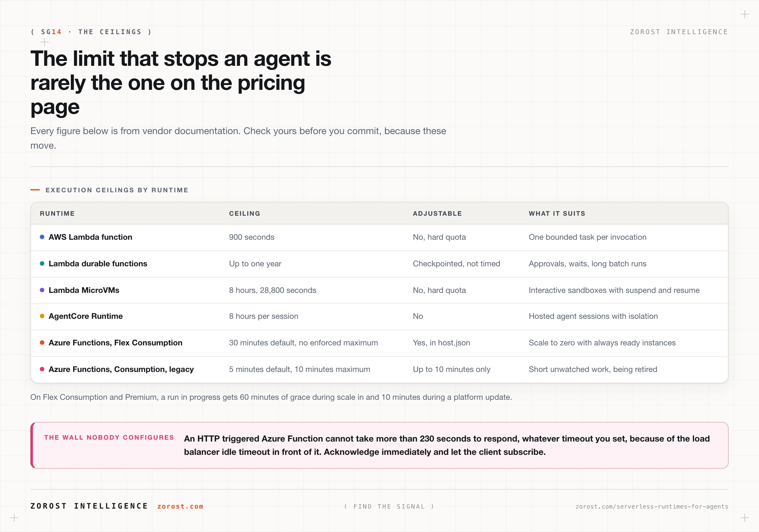
Task: Click the 'Checkpointed, not timed' cell
Action: (x=457, y=263)
